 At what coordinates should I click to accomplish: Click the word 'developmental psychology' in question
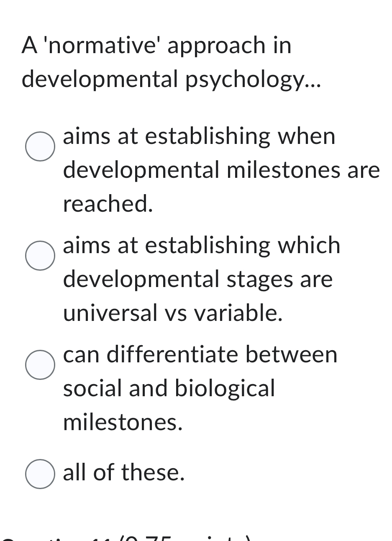point(172,79)
